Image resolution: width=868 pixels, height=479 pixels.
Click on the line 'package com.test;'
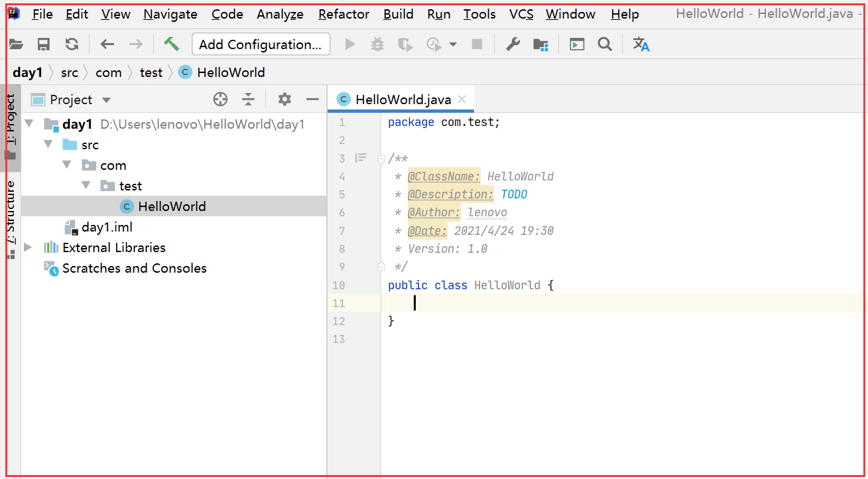tap(444, 122)
